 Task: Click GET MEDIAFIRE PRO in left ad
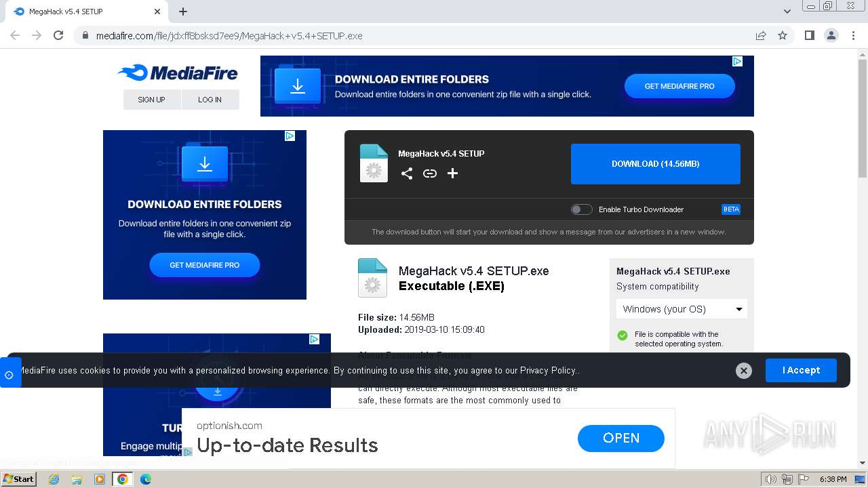pos(205,265)
